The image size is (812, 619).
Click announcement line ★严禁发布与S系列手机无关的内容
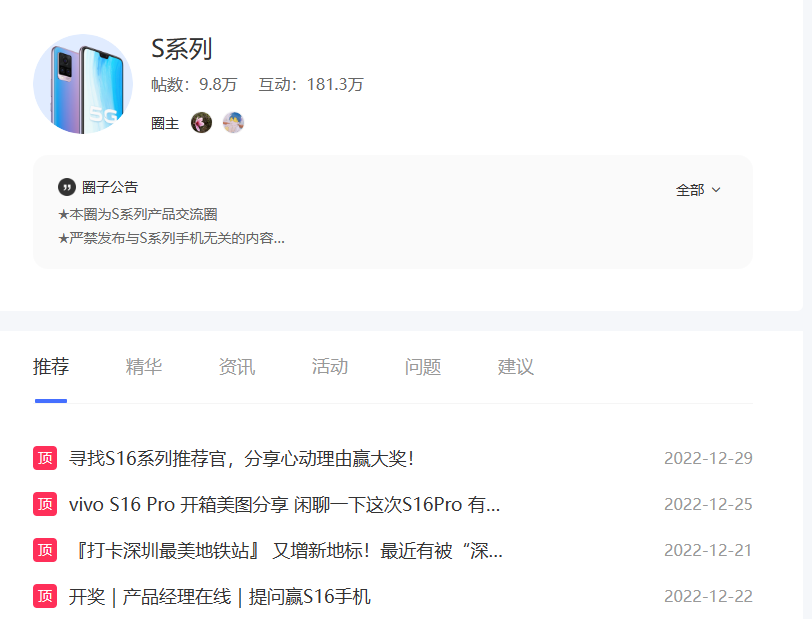pos(171,238)
